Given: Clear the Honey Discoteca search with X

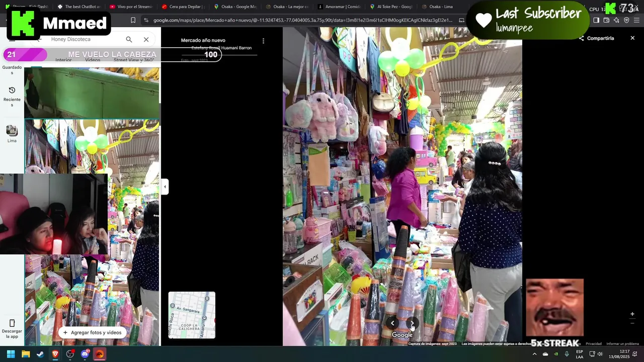Looking at the screenshot, I should [x=146, y=39].
